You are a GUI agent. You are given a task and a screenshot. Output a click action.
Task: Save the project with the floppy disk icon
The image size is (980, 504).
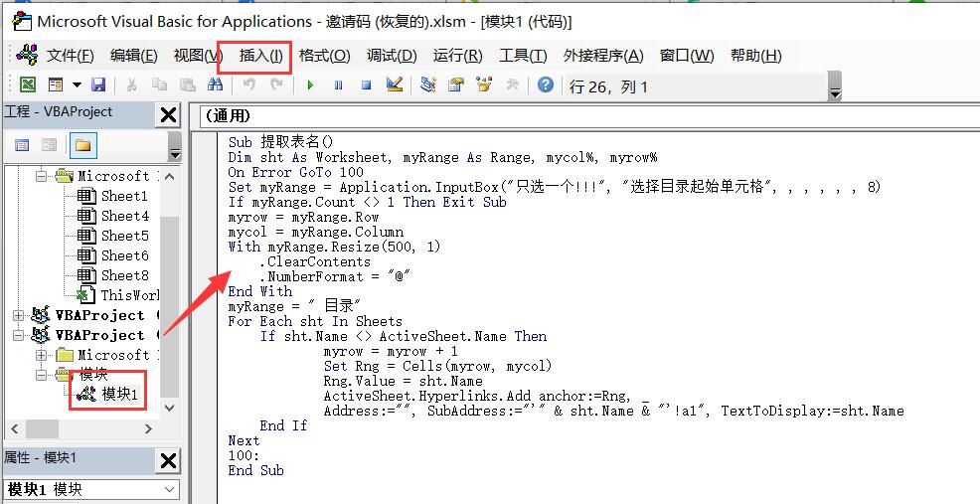pyautogui.click(x=98, y=84)
